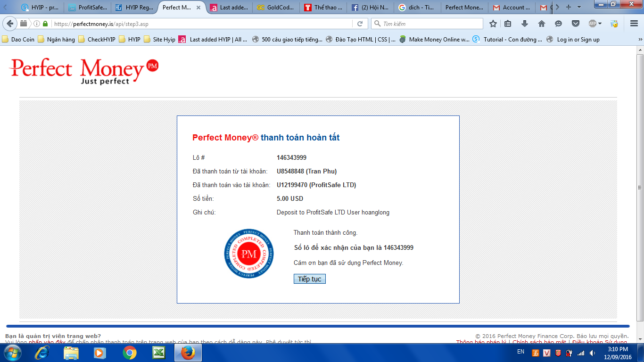The height and width of the screenshot is (362, 644).
Task: Open the Tutorial - Con đường bookmark
Action: pos(508,40)
